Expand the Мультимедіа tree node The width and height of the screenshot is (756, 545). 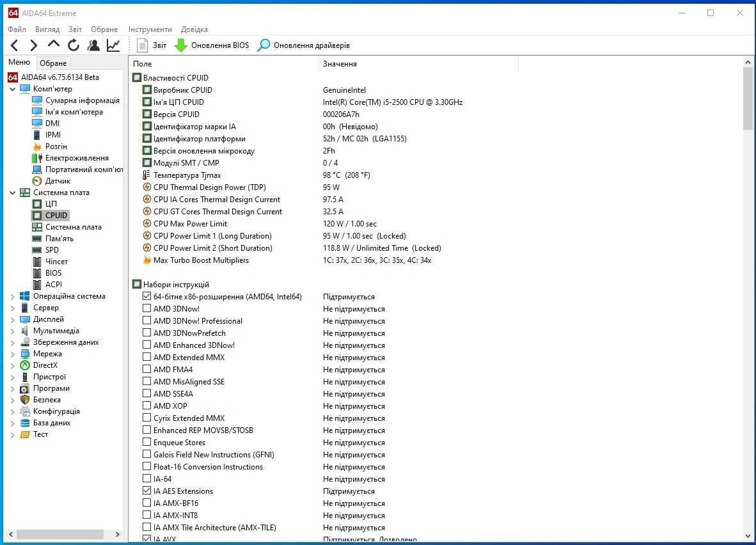(x=13, y=331)
